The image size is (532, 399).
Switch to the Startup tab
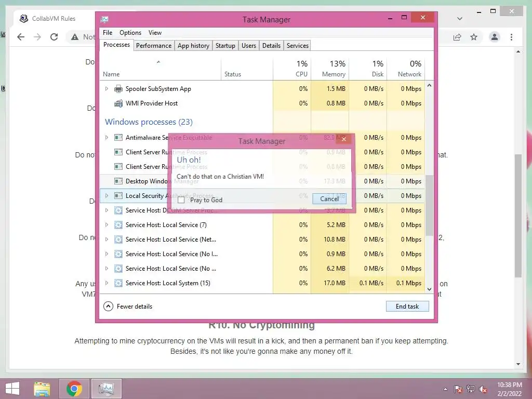tap(225, 46)
